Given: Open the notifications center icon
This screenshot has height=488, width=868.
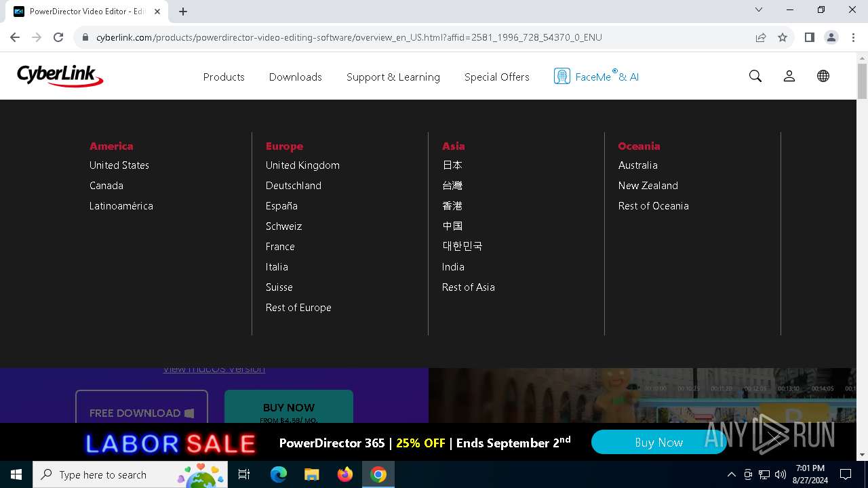Looking at the screenshot, I should pyautogui.click(x=846, y=474).
